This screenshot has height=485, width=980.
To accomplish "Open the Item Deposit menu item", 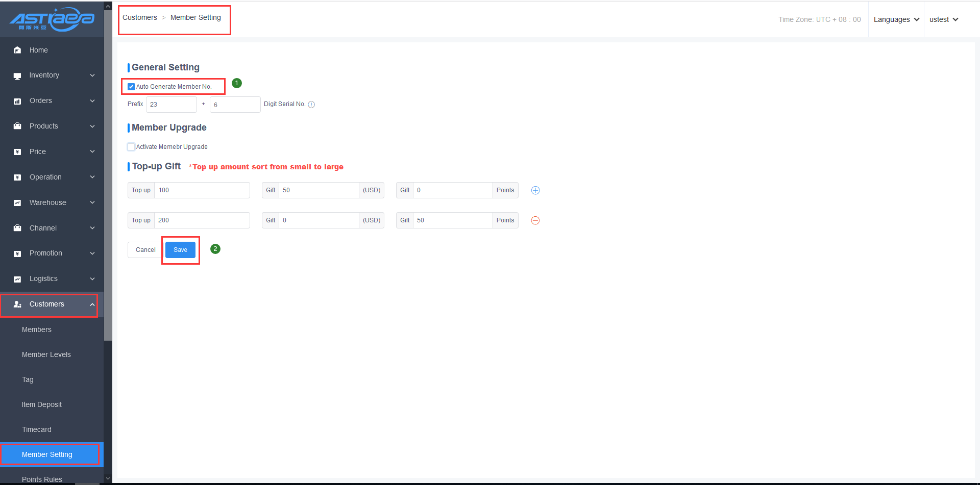I will click(42, 404).
